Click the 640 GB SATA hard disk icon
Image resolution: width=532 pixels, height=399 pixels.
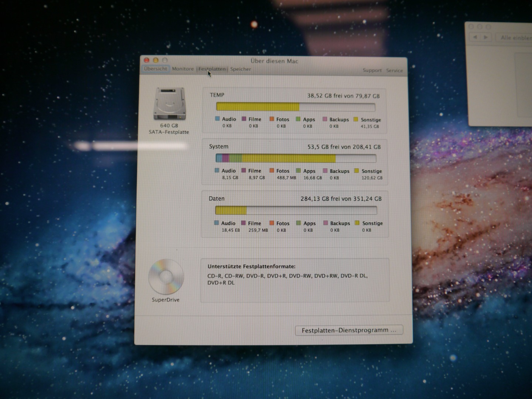(169, 104)
